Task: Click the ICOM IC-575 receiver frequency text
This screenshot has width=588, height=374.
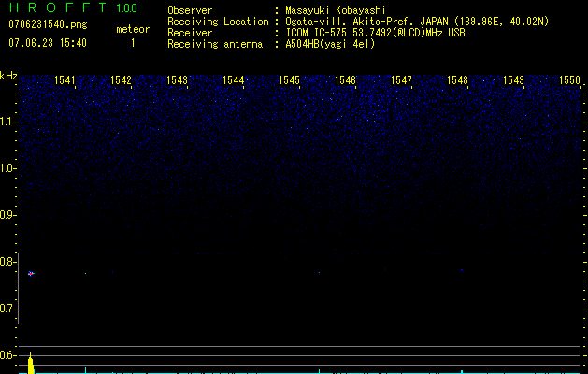Action: pyautogui.click(x=375, y=33)
